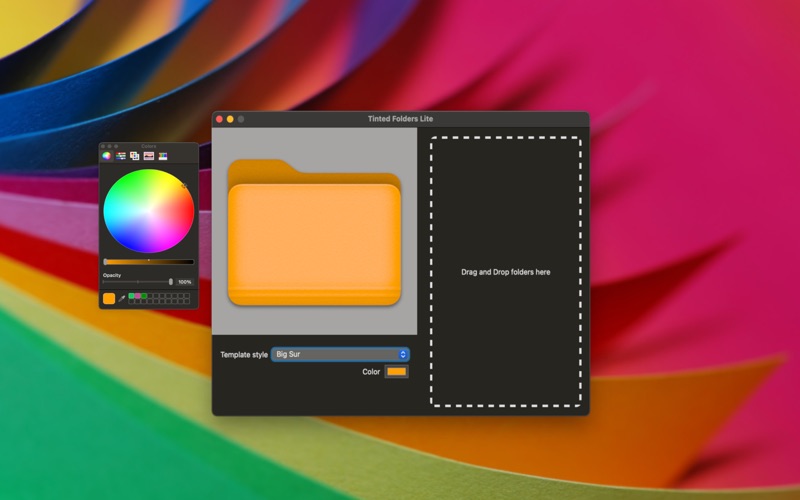The image size is (800, 500).
Task: Click the Tinted Folders Lite title bar
Action: click(x=401, y=119)
